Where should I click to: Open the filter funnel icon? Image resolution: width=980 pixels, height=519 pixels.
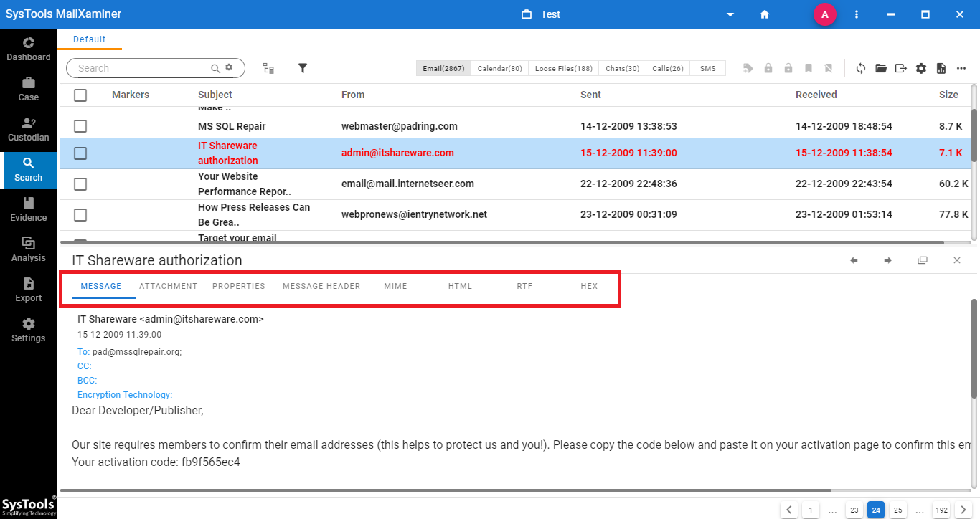click(x=303, y=68)
